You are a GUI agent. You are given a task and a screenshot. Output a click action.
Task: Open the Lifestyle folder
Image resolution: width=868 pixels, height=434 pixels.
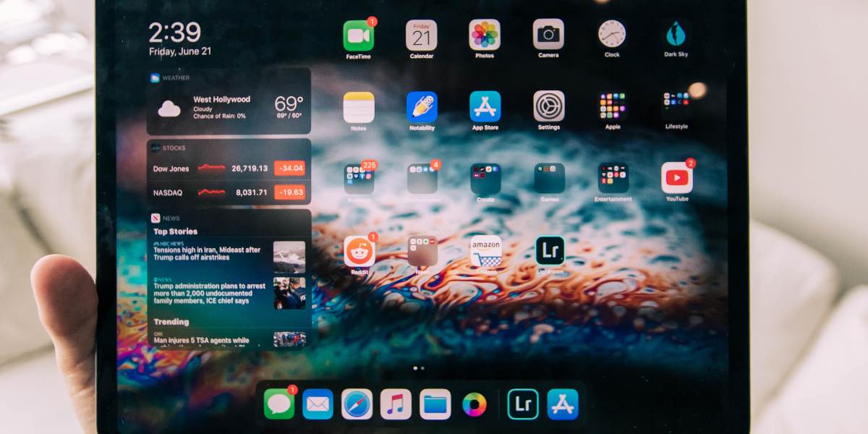tap(676, 106)
